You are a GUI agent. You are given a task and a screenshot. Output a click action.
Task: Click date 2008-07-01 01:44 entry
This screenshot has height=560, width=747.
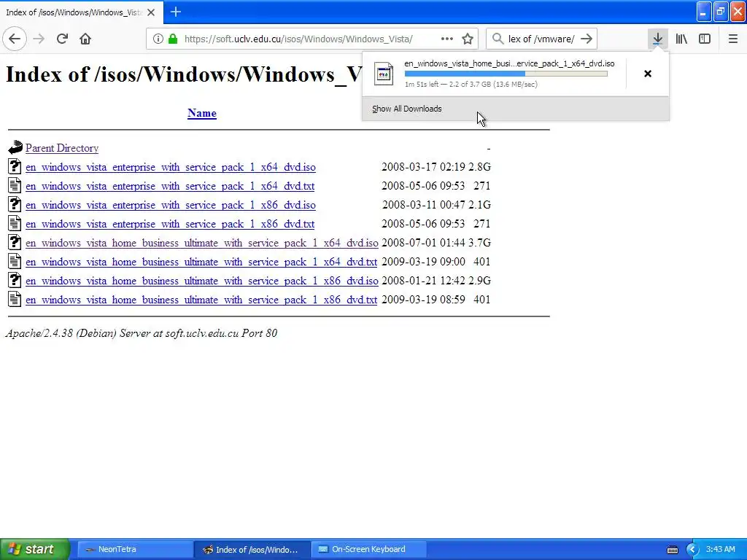(423, 243)
